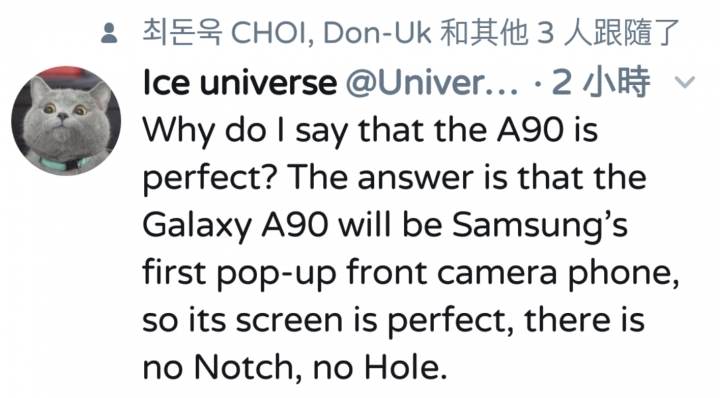Click the last line 'no Notch, no Hole.'

click(295, 368)
